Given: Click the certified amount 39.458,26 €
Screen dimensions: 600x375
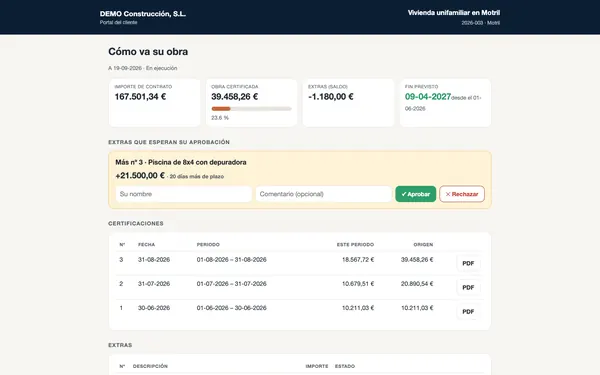Looking at the screenshot, I should click(235, 97).
